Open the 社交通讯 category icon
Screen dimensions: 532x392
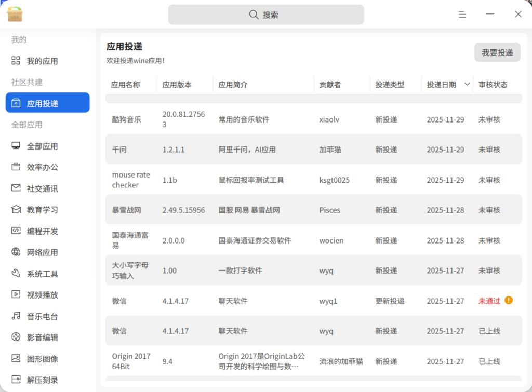pos(16,188)
